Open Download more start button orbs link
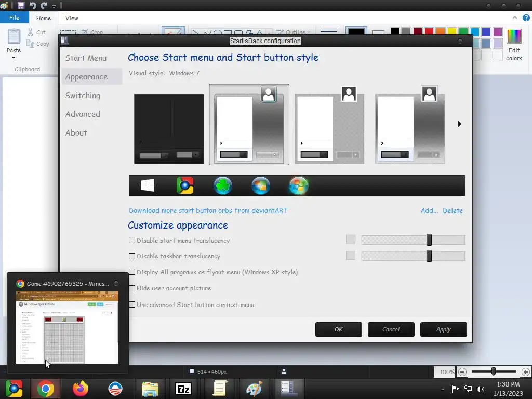The image size is (532, 399). pos(208,211)
